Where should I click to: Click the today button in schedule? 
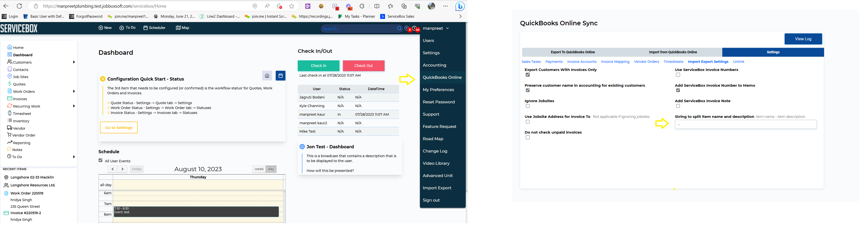[x=136, y=169]
